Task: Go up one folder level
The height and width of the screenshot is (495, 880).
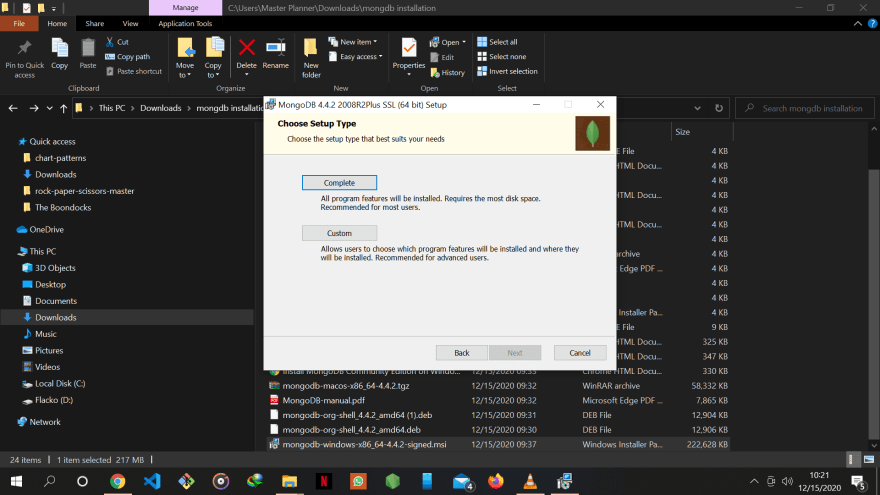Action: click(x=63, y=108)
